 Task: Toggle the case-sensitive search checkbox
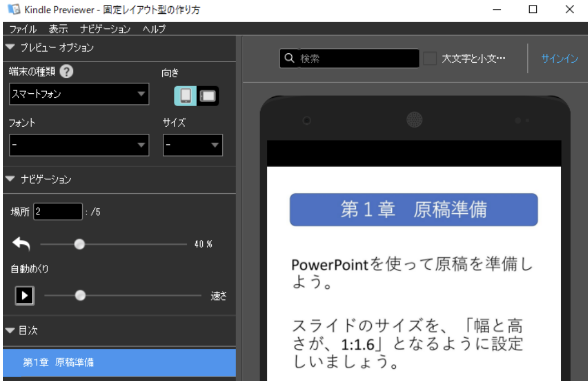(x=430, y=58)
